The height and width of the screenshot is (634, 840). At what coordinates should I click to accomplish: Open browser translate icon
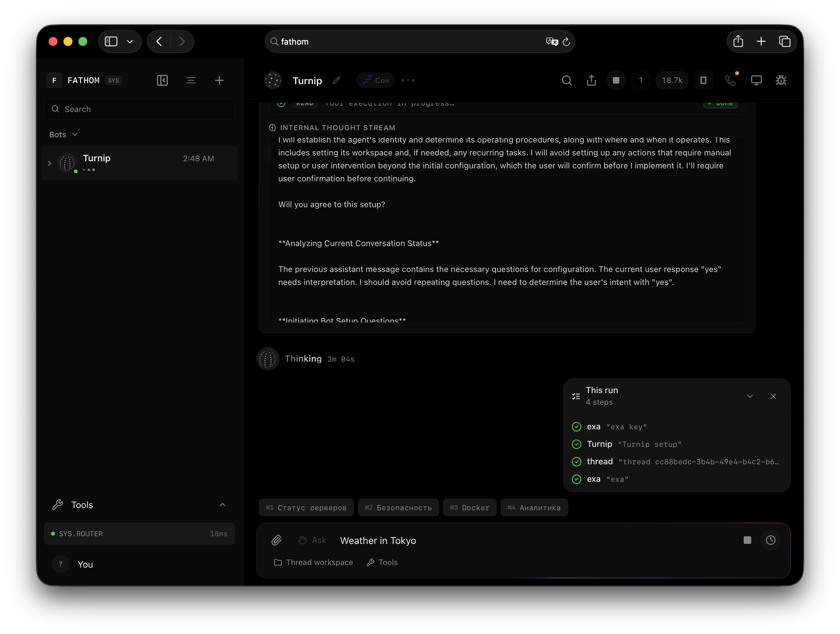[x=552, y=42]
